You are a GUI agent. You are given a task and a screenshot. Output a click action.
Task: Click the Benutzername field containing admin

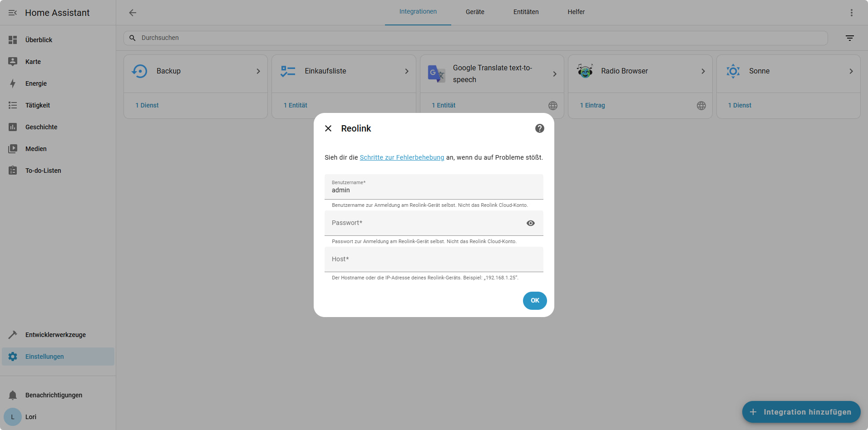click(434, 187)
